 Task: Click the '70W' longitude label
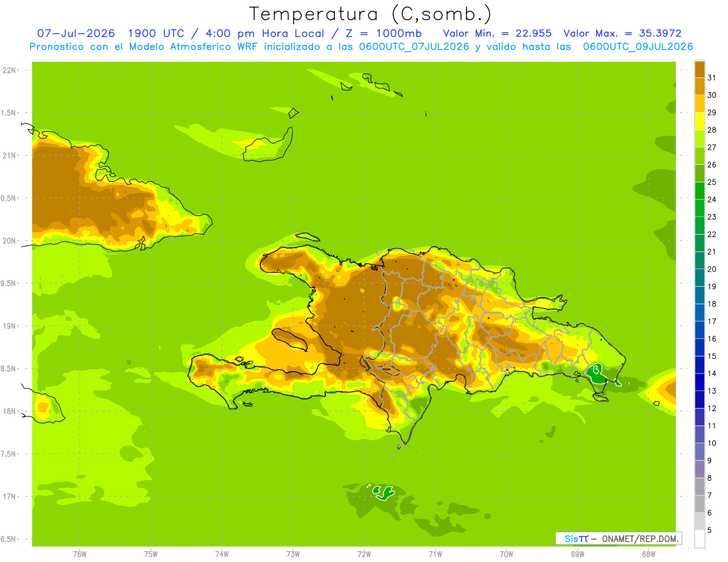point(507,554)
